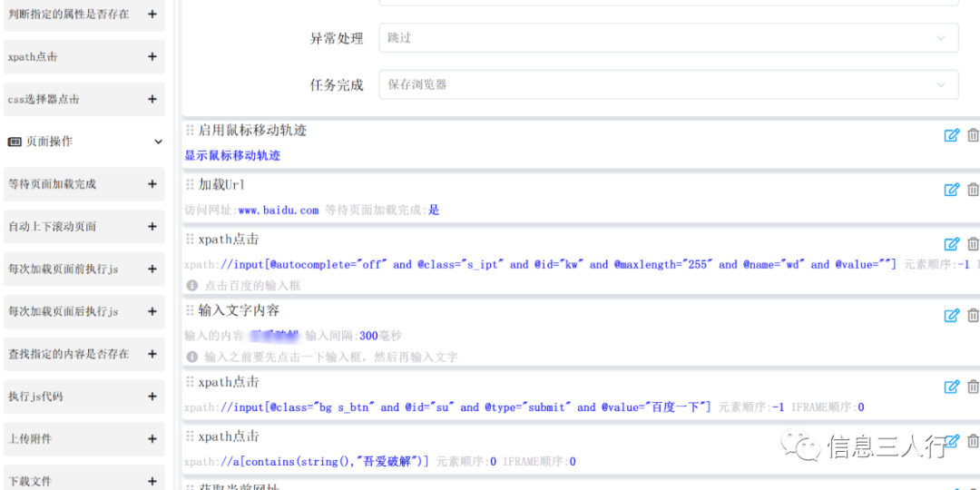The height and width of the screenshot is (490, 980).
Task: Add the 执行js代码 step
Action: click(x=152, y=397)
